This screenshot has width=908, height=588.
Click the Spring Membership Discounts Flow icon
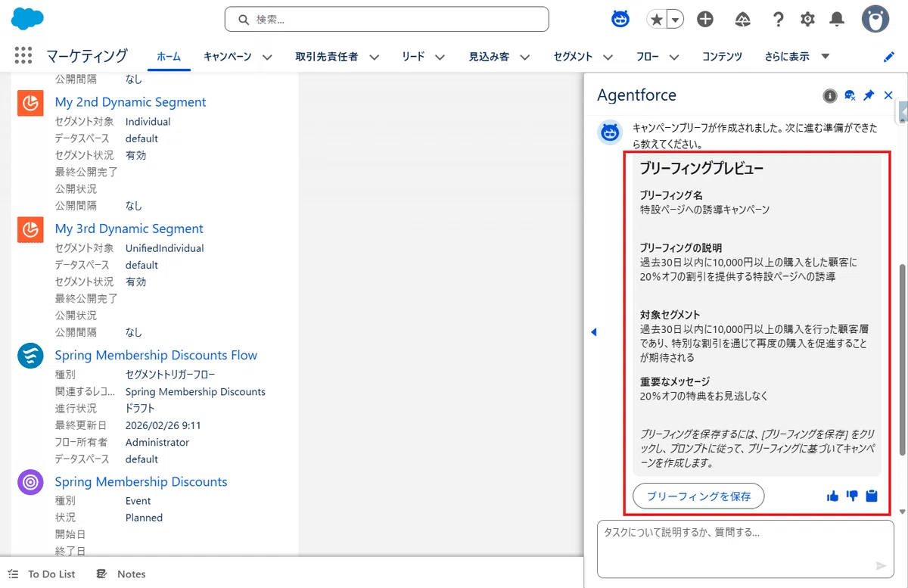click(x=30, y=356)
